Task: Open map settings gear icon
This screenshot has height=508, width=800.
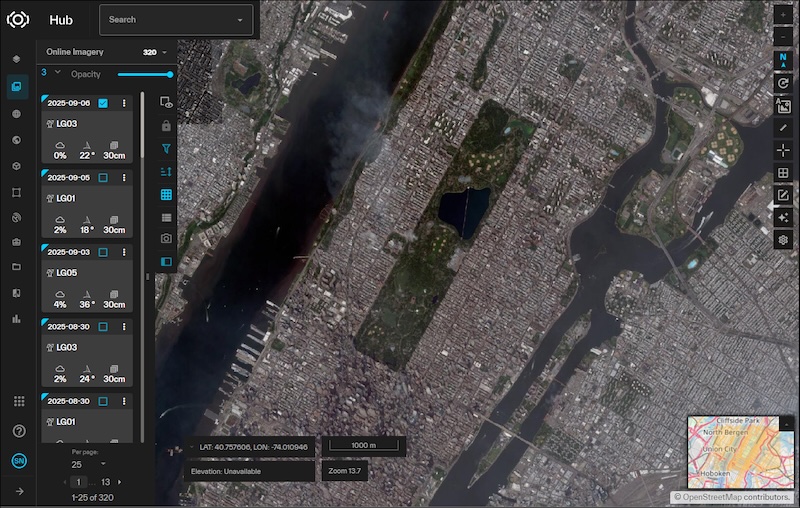Action: click(x=783, y=240)
